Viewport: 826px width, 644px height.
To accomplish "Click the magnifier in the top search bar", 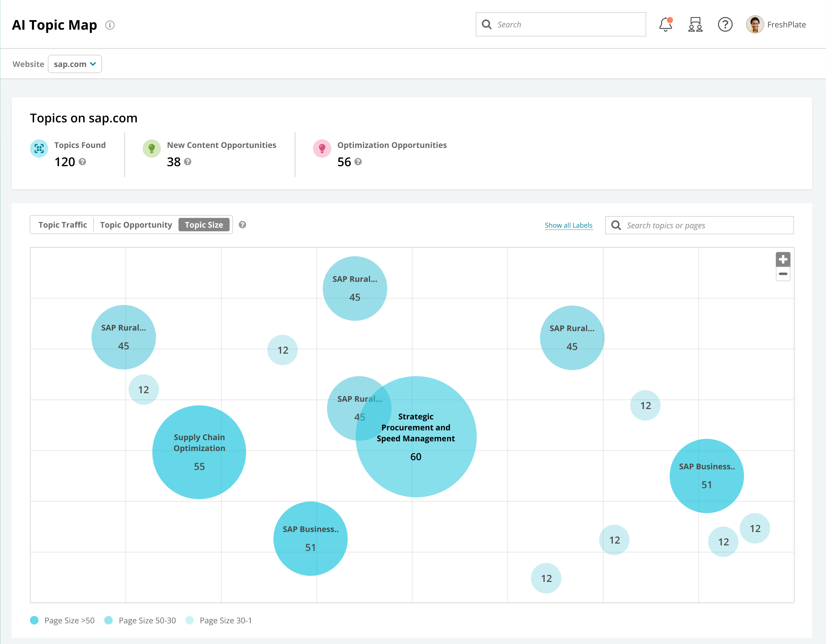I will pyautogui.click(x=487, y=25).
